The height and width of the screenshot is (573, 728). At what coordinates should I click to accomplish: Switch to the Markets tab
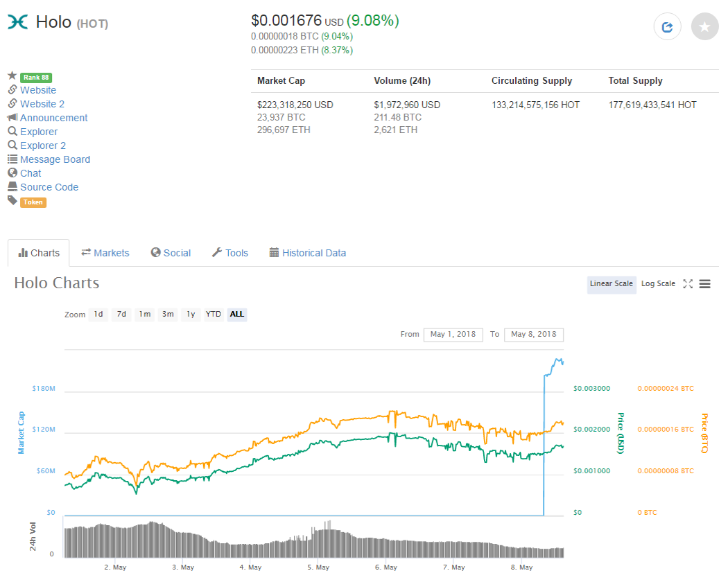(105, 253)
